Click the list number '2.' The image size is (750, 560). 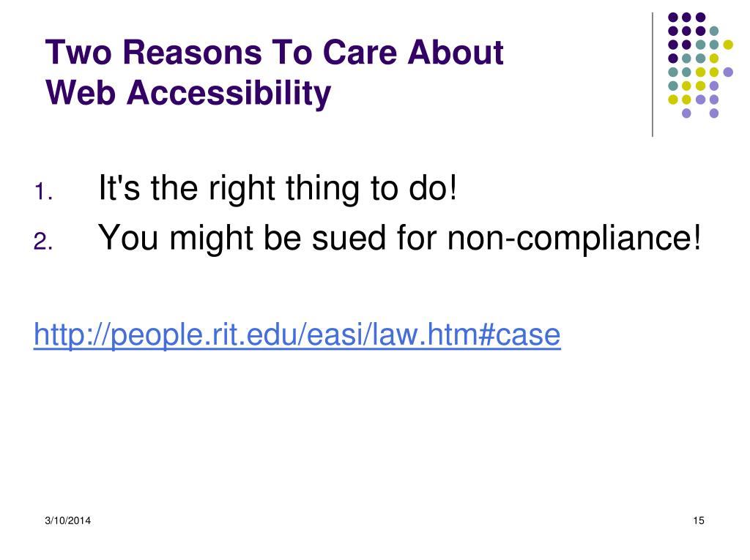coord(43,242)
